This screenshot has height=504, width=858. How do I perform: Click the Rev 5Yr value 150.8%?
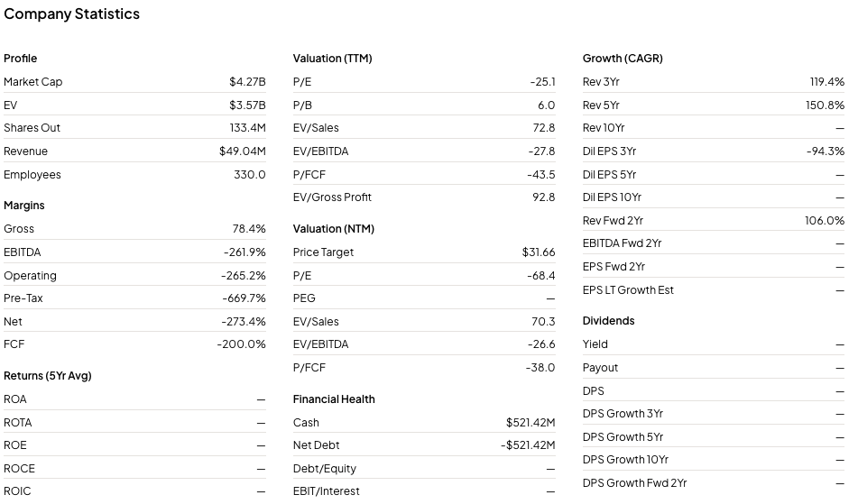click(825, 105)
